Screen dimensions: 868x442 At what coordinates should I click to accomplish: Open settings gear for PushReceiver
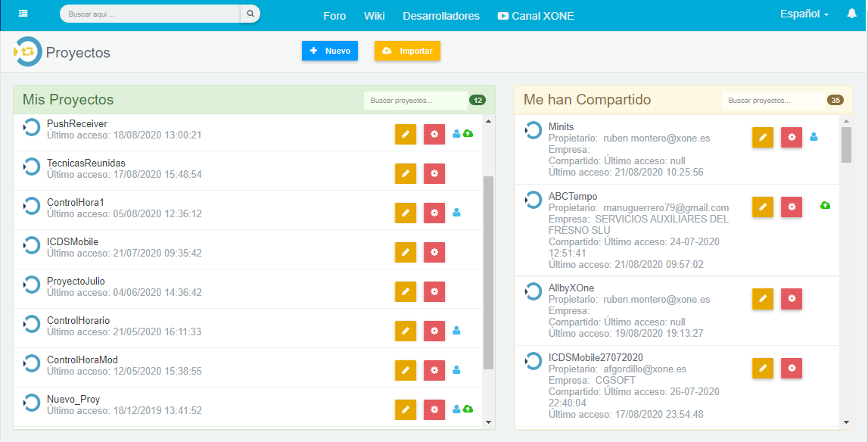point(434,134)
